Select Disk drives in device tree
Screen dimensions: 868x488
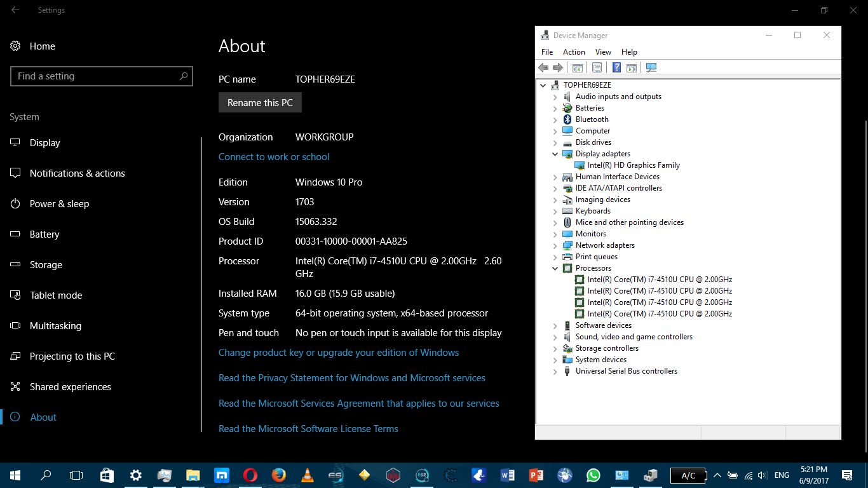(593, 142)
